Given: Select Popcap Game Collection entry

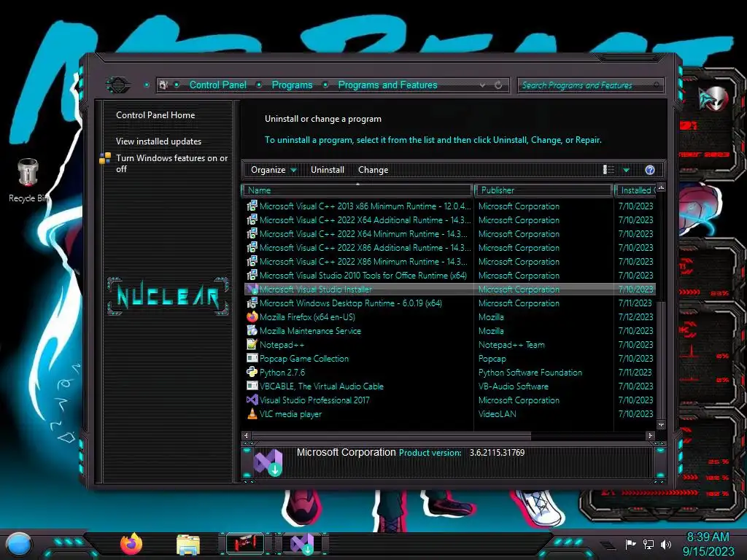Looking at the screenshot, I should coord(451,359).
